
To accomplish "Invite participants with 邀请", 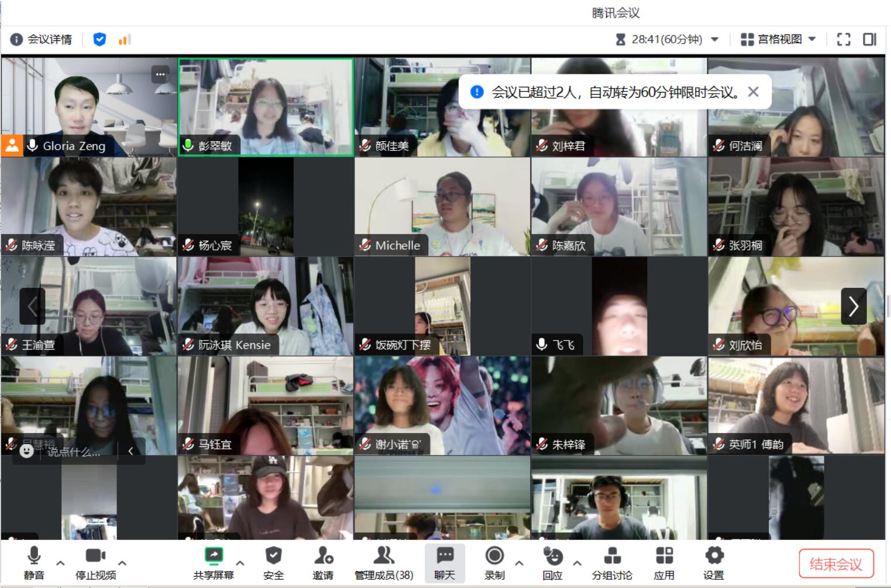I will click(322, 563).
